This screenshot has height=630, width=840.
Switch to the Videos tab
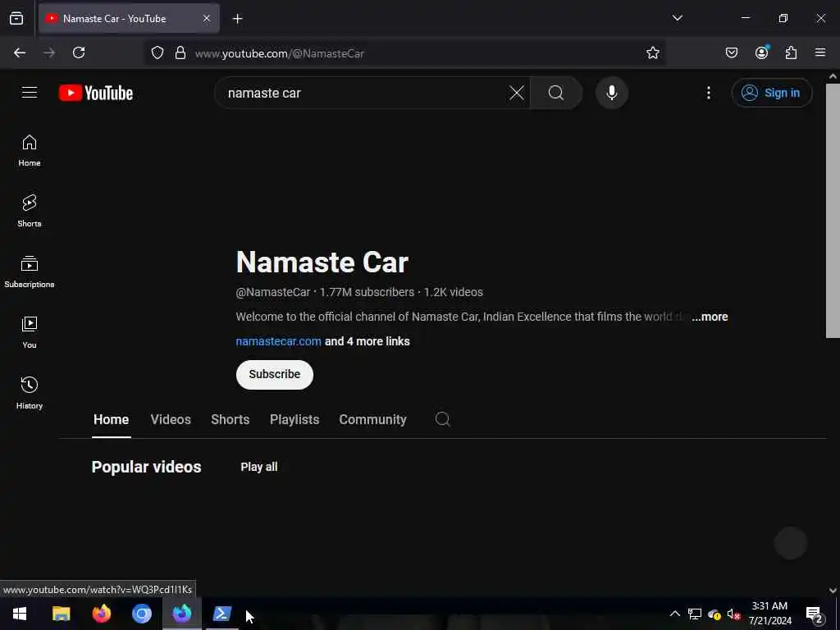point(171,419)
